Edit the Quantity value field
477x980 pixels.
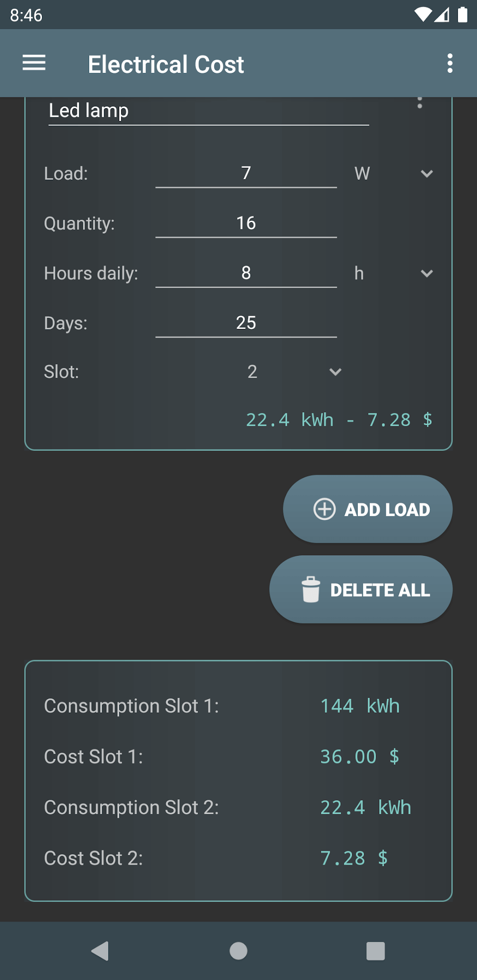[x=246, y=223]
